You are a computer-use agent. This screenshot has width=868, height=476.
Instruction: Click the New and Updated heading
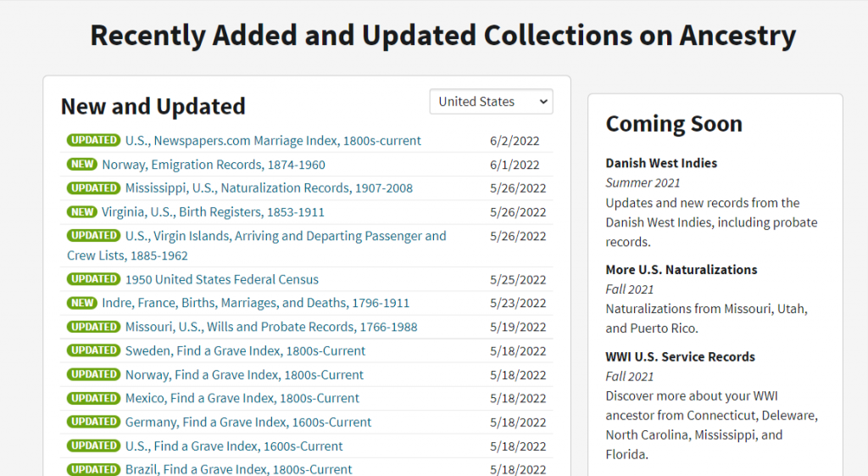[153, 106]
